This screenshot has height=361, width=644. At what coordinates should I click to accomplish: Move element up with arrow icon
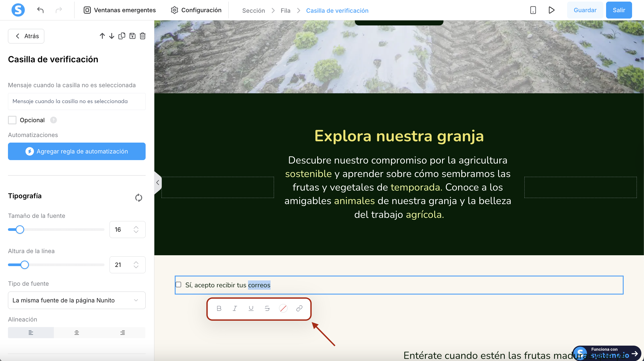click(x=102, y=36)
